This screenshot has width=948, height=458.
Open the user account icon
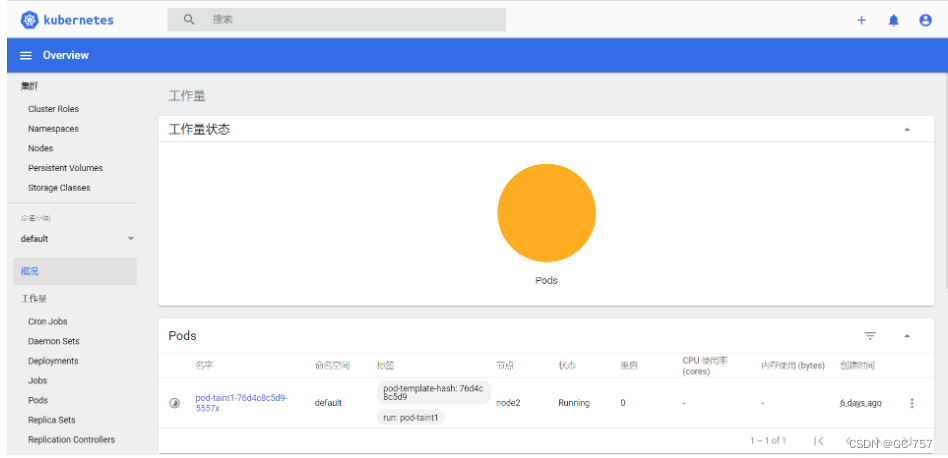[x=926, y=20]
